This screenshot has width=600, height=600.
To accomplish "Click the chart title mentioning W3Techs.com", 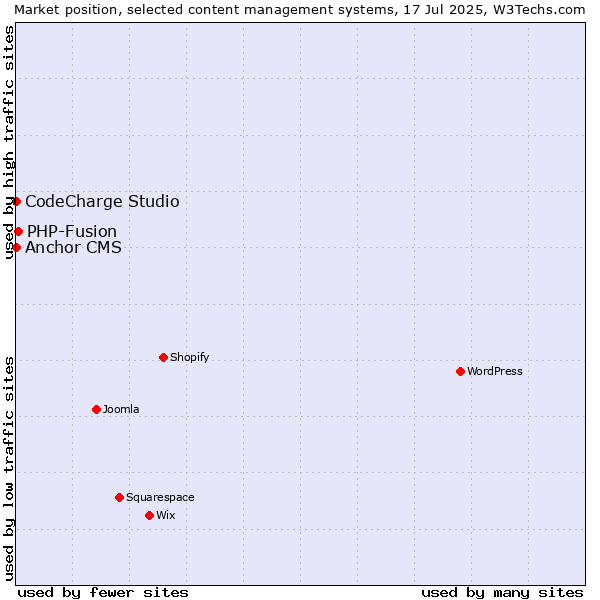I will pos(300,10).
